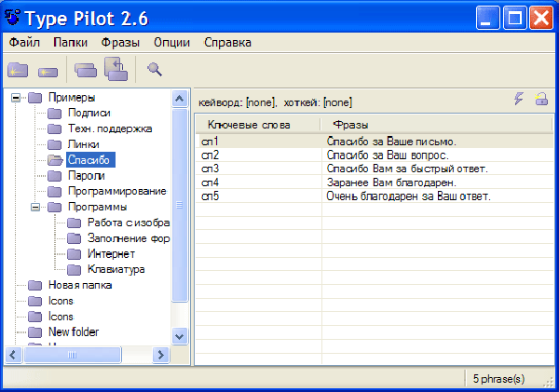The image size is (559, 392).
Task: Select phrase Очень благодарен за Ваш ответ.
Action: click(x=409, y=196)
